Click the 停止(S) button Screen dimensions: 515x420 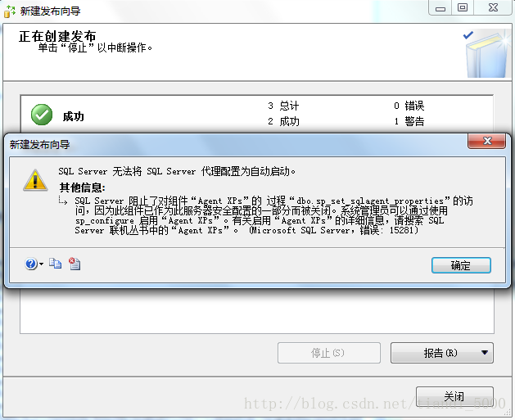pyautogui.click(x=329, y=353)
